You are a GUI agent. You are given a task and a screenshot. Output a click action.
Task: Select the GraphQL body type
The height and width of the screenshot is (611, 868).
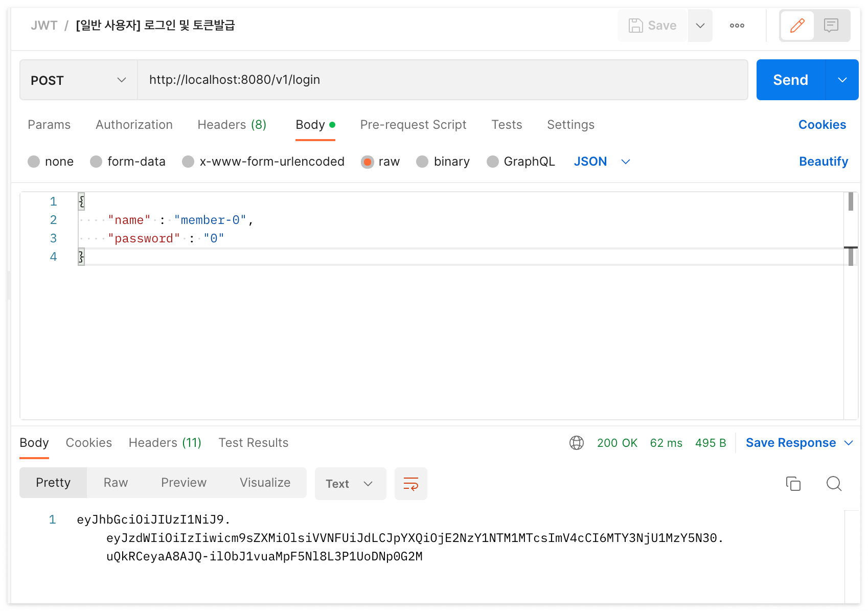(521, 162)
